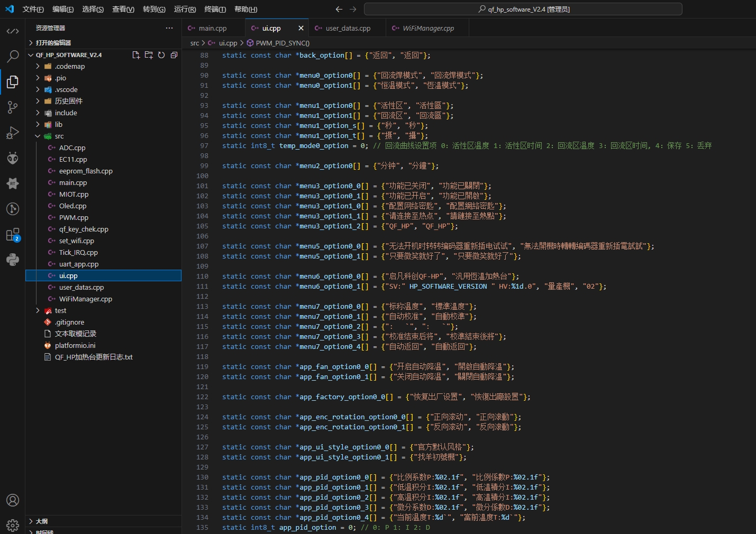Collapse all folders in explorer

[174, 55]
